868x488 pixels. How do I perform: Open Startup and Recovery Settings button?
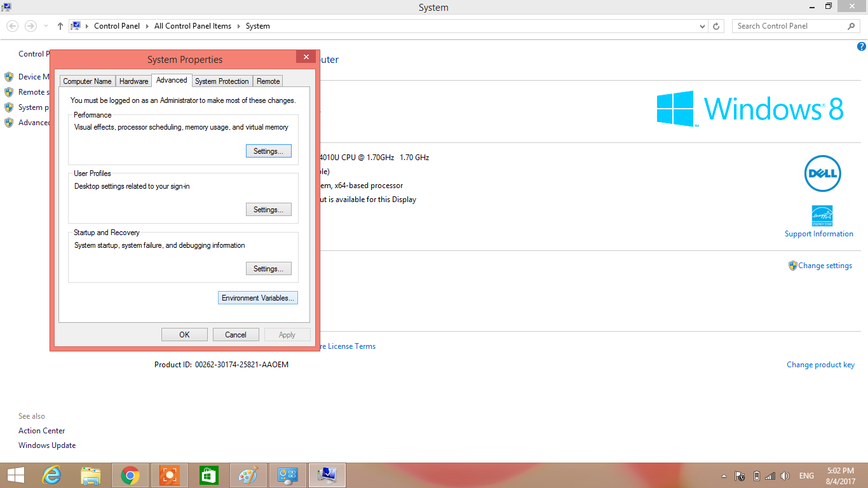(x=268, y=269)
